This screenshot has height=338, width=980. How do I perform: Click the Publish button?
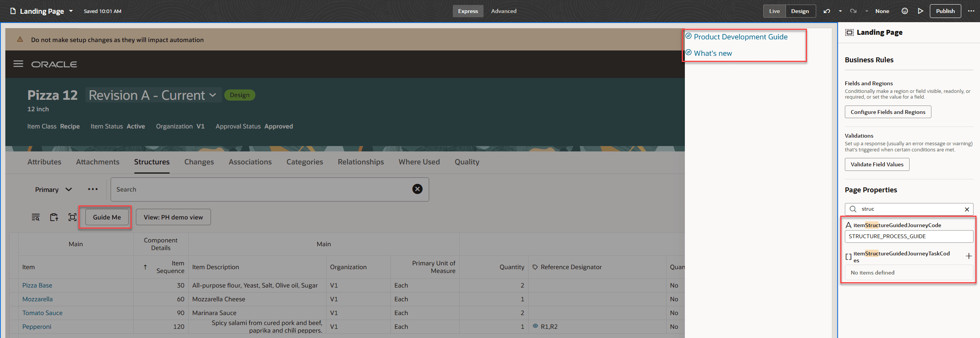click(x=945, y=11)
